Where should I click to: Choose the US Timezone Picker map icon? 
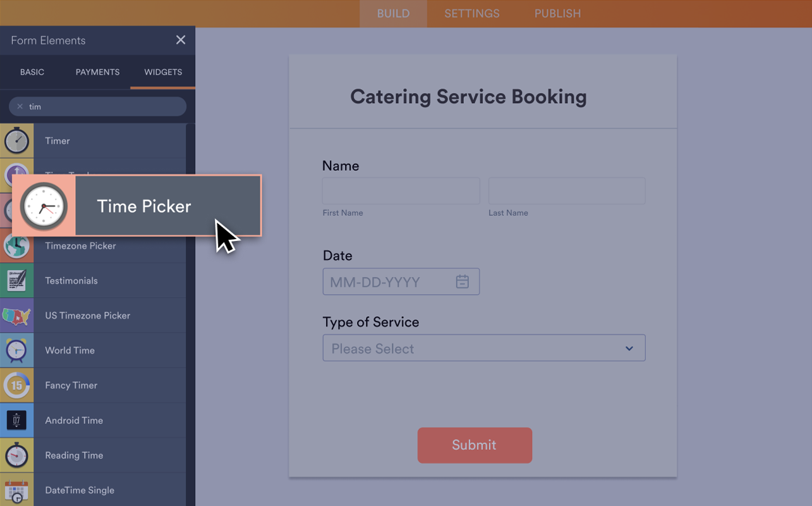click(x=16, y=315)
